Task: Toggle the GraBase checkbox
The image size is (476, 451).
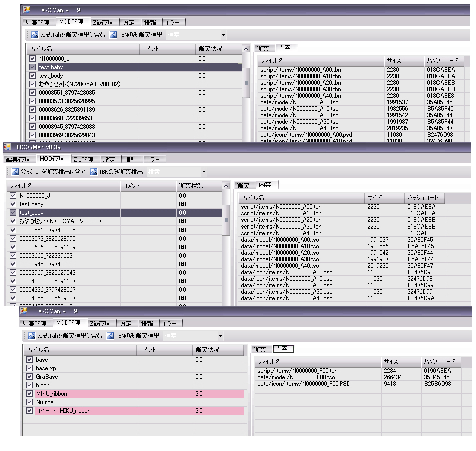Action: pyautogui.click(x=29, y=377)
